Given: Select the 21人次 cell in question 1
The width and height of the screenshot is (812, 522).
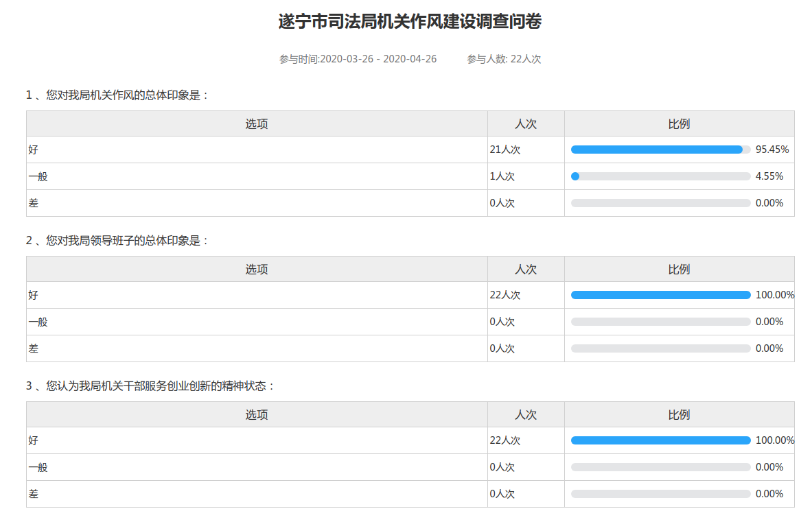Looking at the screenshot, I should pyautogui.click(x=505, y=150).
